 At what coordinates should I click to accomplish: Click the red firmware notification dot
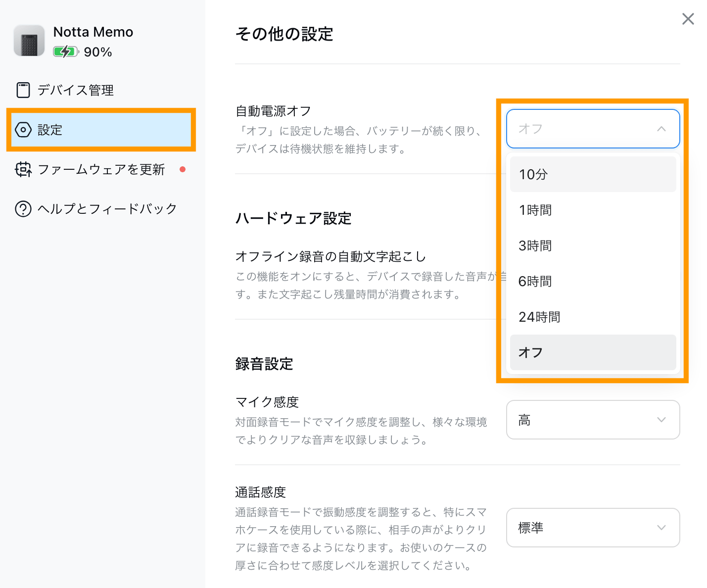183,169
